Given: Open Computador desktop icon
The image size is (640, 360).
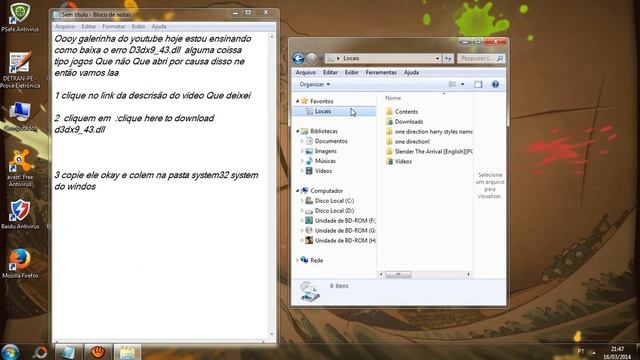Looking at the screenshot, I should pyautogui.click(x=20, y=117).
